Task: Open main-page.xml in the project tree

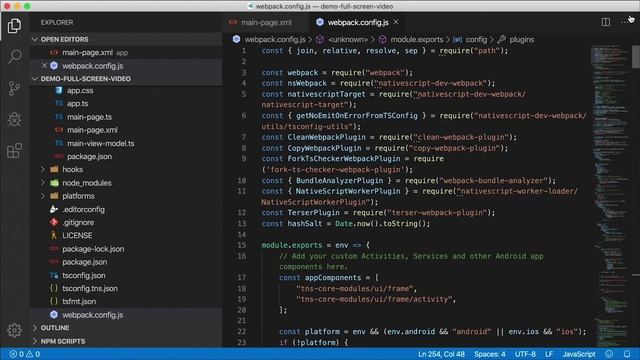Action: [x=92, y=130]
